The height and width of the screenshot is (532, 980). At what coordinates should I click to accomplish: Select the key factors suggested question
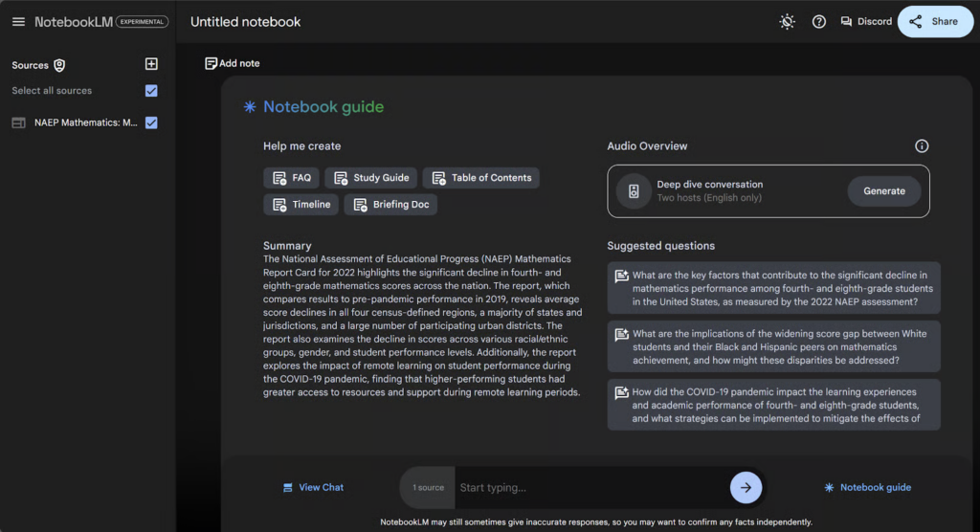coord(773,288)
